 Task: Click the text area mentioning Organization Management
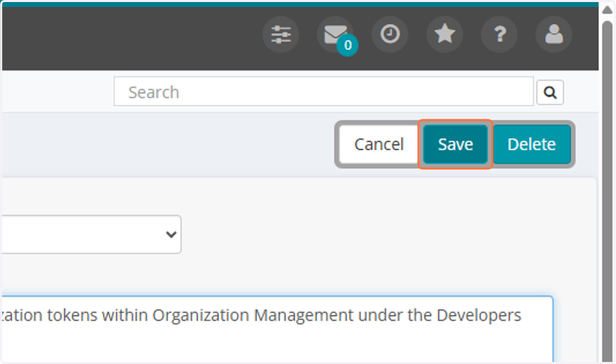[x=277, y=329]
